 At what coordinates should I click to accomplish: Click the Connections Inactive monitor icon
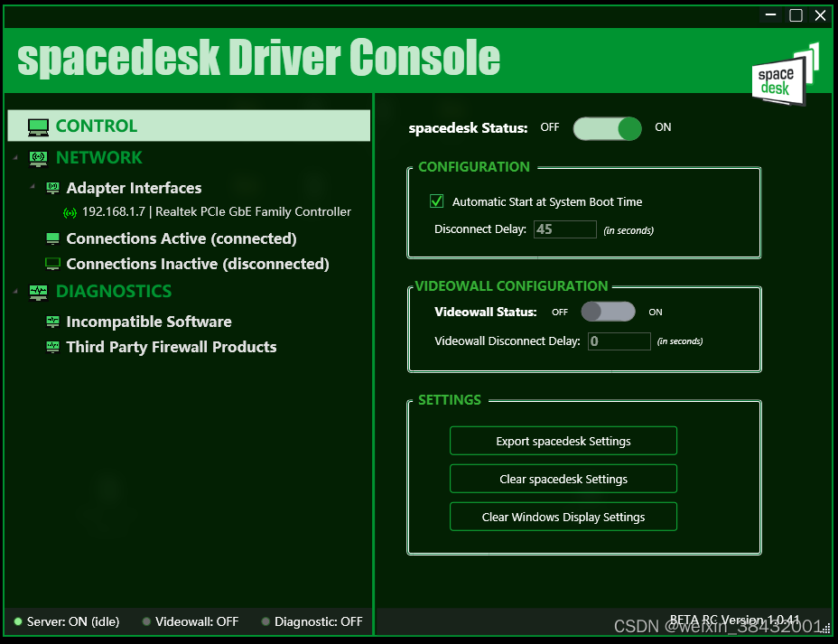(x=52, y=264)
